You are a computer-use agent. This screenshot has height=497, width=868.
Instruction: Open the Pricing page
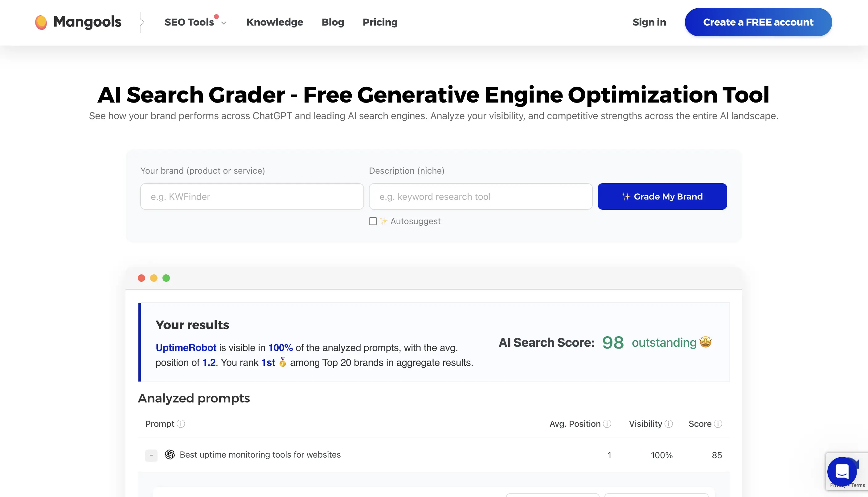380,22
